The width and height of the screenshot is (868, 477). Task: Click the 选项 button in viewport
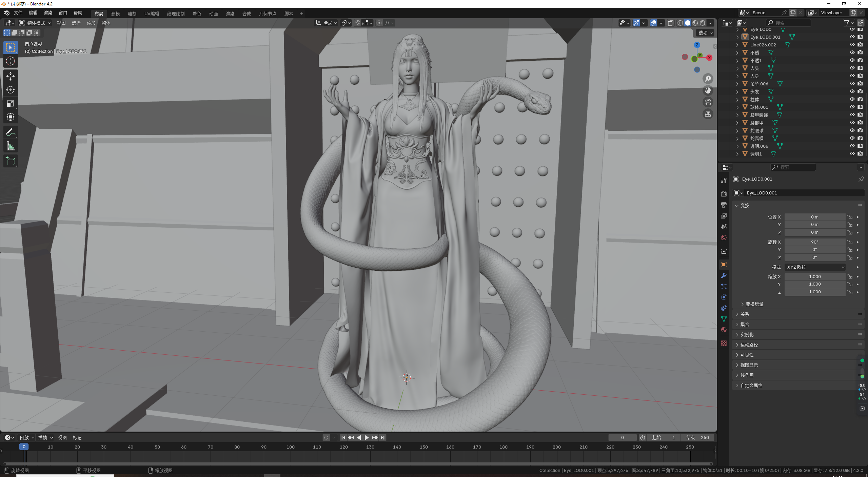[x=706, y=33]
